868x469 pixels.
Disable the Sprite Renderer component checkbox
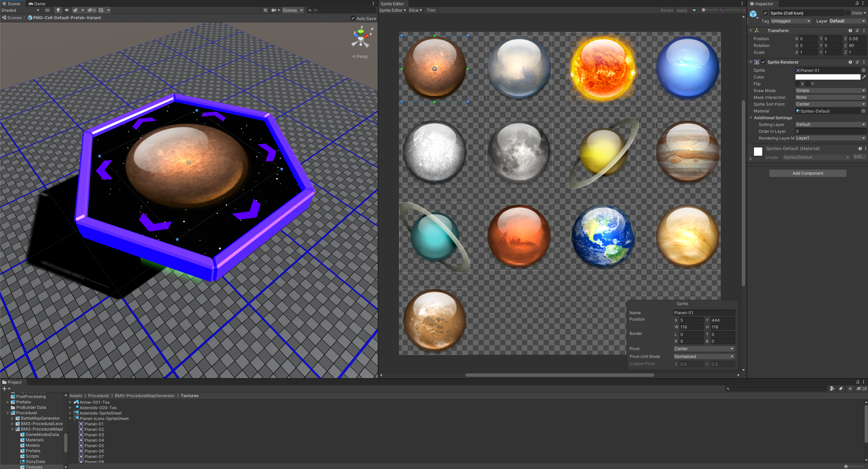pyautogui.click(x=763, y=62)
